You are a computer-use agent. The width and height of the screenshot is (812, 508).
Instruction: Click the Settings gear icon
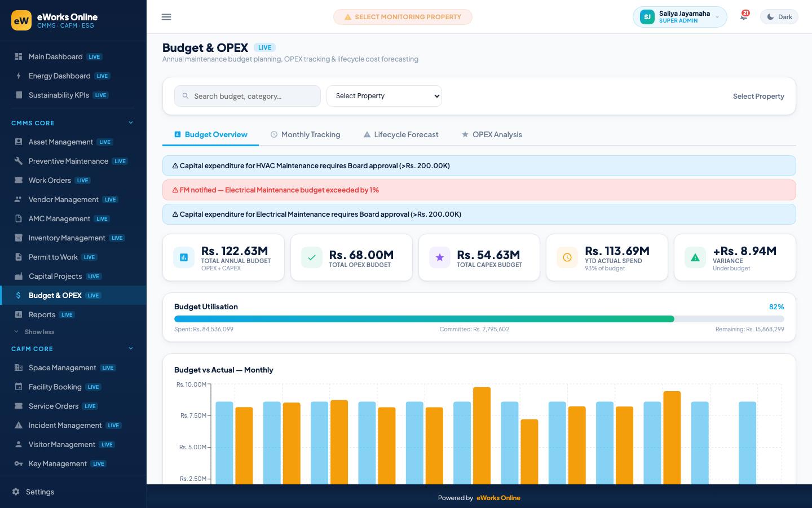coord(16,492)
